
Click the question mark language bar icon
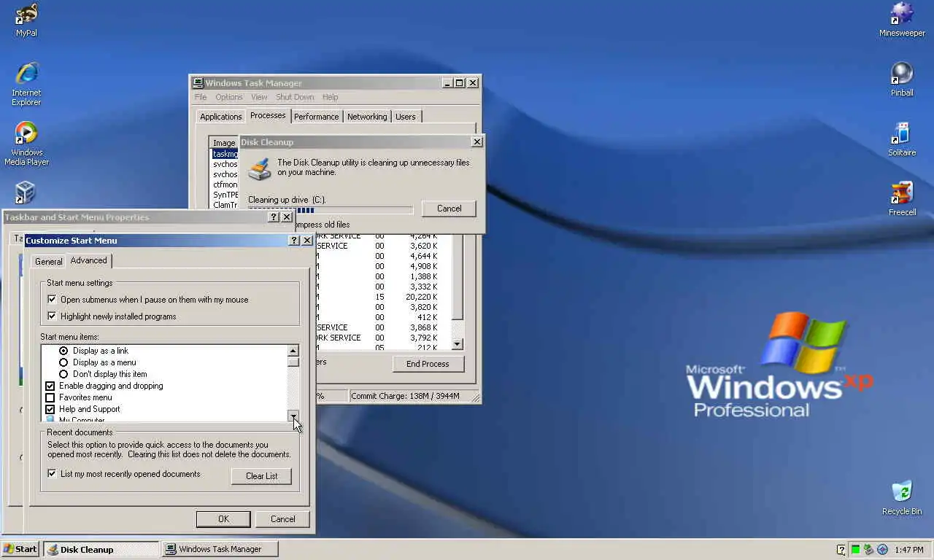(841, 549)
